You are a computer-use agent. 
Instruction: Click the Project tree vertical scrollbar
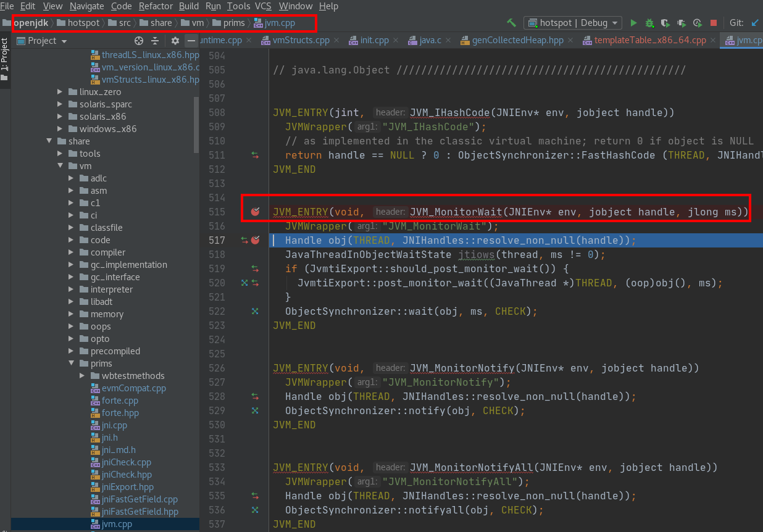tap(197, 123)
